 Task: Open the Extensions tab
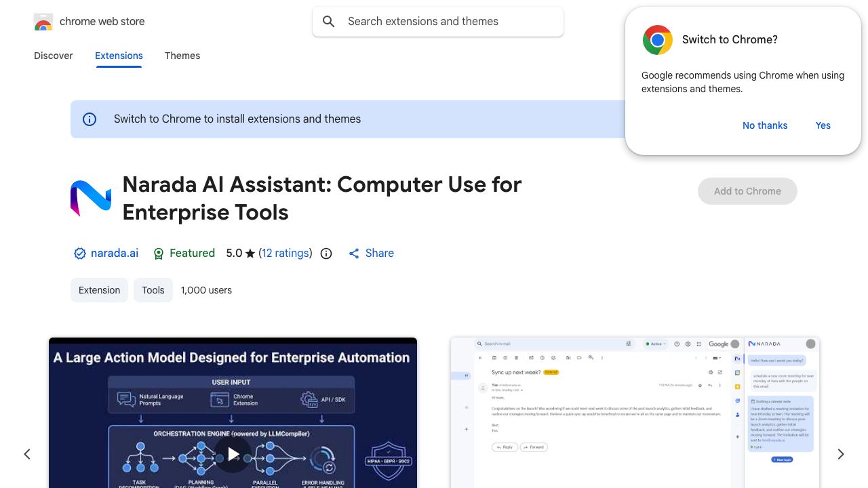click(119, 56)
